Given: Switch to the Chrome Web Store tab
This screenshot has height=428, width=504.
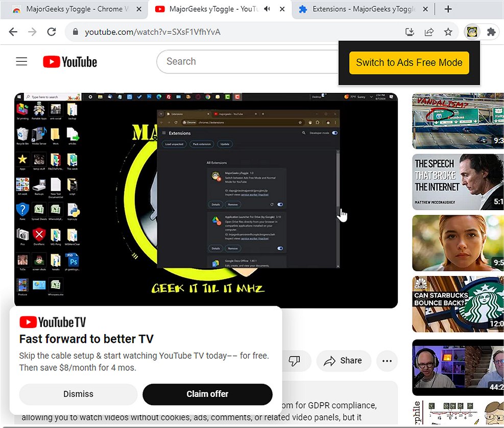Looking at the screenshot, I should (x=74, y=9).
